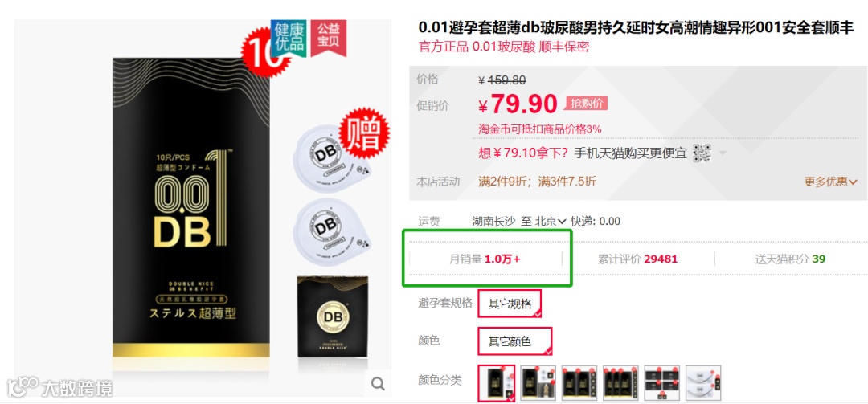Click the 抢购价 promotional tag
The width and height of the screenshot is (868, 404).
tap(586, 104)
